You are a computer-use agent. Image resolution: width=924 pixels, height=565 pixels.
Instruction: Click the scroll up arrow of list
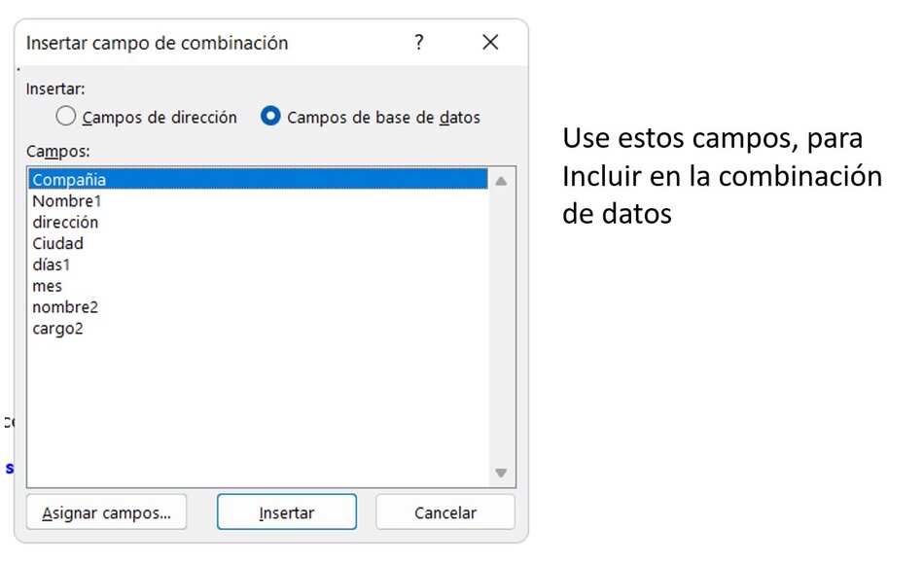tap(501, 181)
